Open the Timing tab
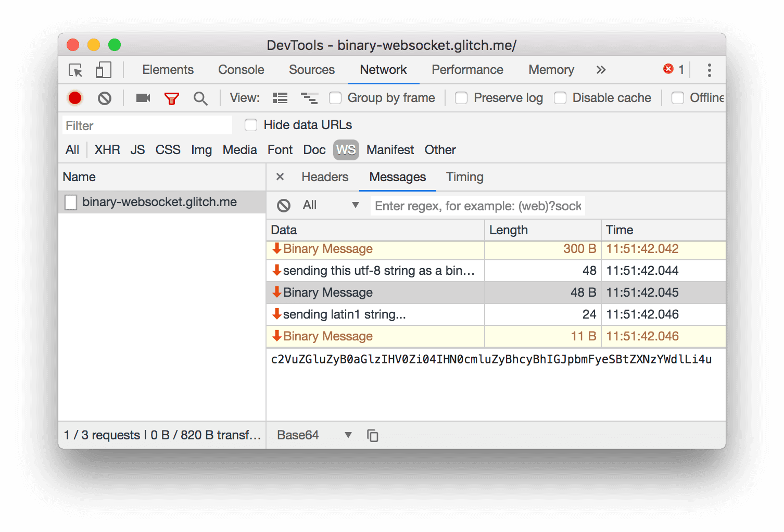Viewport: 784px width, 532px height. coord(464,177)
